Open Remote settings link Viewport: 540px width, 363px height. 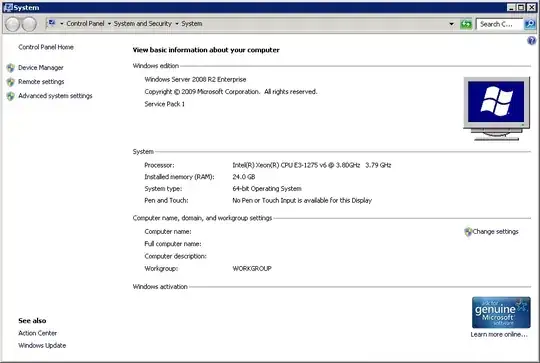[x=41, y=82]
